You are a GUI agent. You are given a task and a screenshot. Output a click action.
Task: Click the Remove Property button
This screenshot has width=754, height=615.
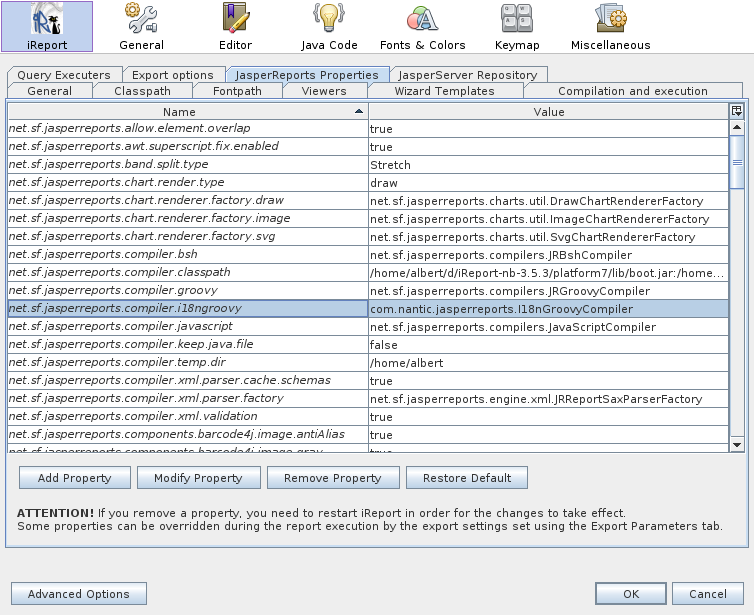[x=333, y=477]
